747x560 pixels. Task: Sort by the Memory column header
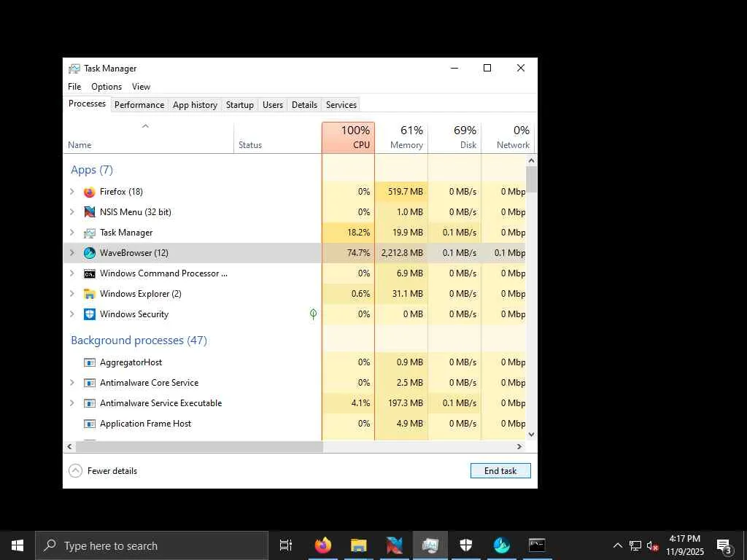pos(402,138)
